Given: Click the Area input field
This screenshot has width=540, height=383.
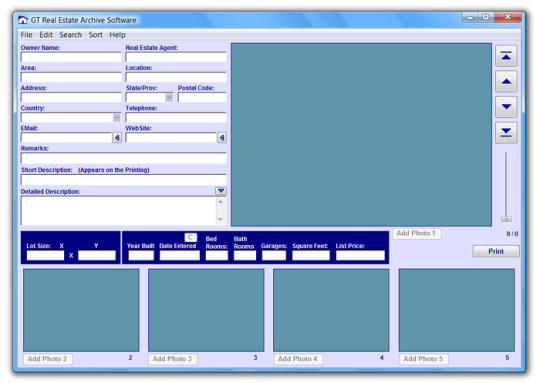Looking at the screenshot, I should (x=71, y=77).
